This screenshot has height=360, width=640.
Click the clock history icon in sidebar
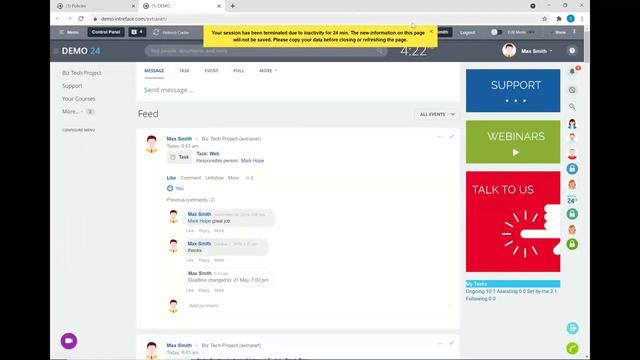pos(572,90)
